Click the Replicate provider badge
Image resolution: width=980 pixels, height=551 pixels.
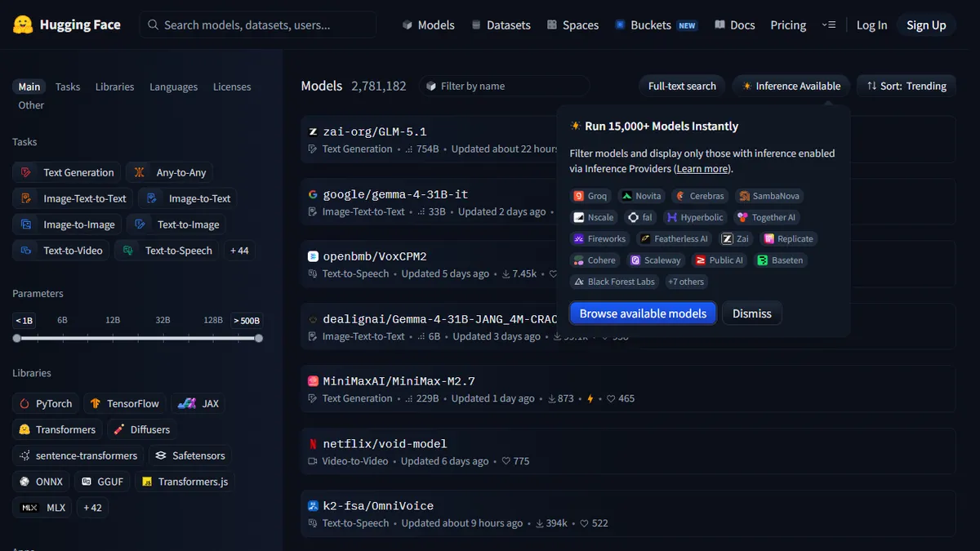click(787, 238)
